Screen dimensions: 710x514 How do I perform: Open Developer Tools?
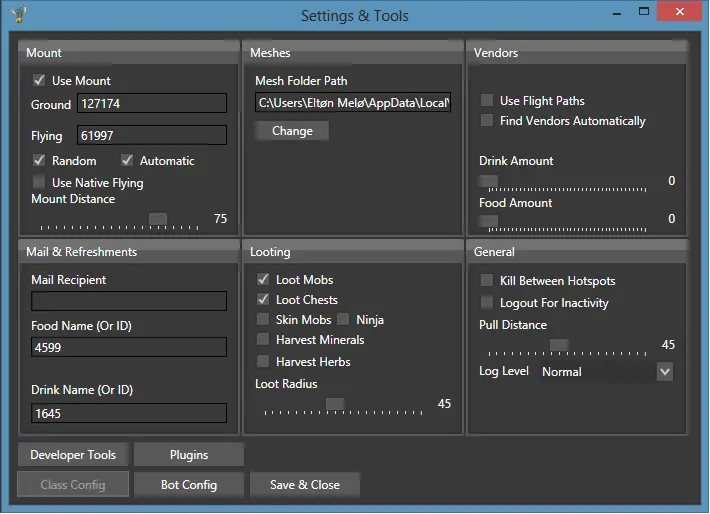(73, 455)
